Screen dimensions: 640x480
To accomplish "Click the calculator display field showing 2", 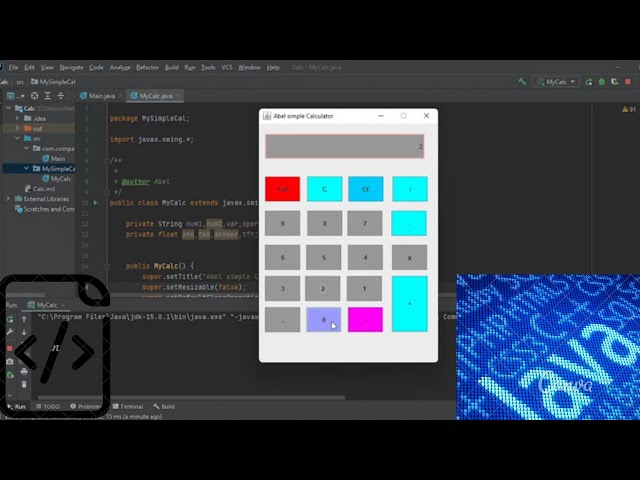I will point(344,146).
